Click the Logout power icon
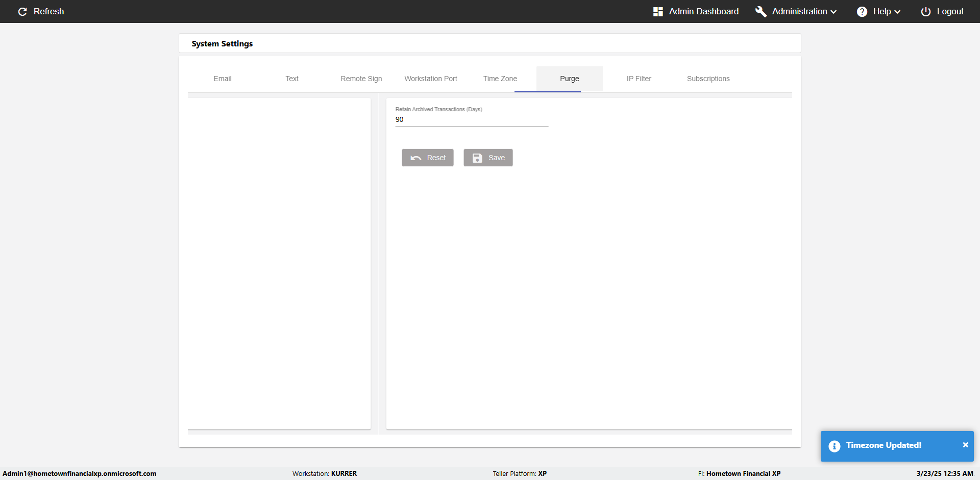The height and width of the screenshot is (480, 980). point(926,12)
